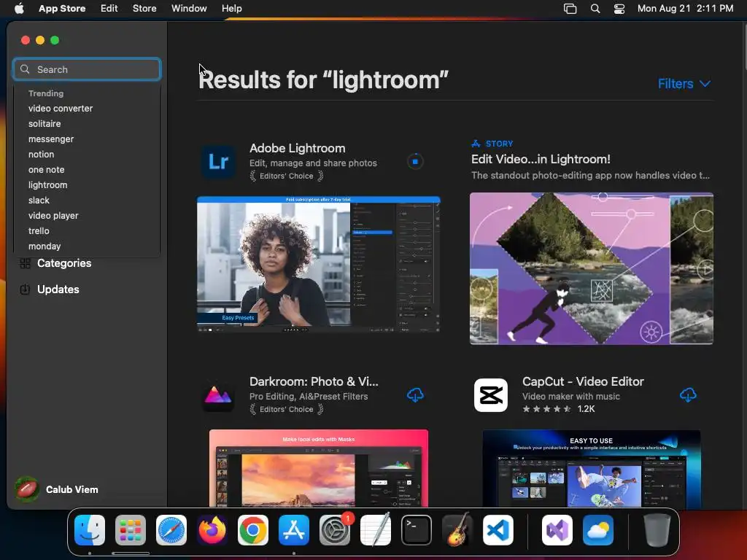The height and width of the screenshot is (560, 747).
Task: Open Control Center in the menu bar
Action: tap(619, 9)
